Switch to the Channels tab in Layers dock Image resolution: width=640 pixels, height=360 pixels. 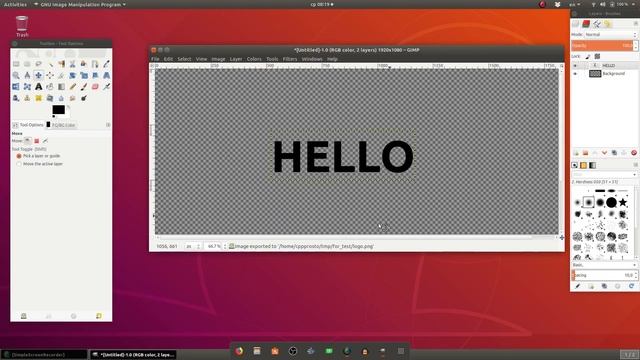coord(586,24)
